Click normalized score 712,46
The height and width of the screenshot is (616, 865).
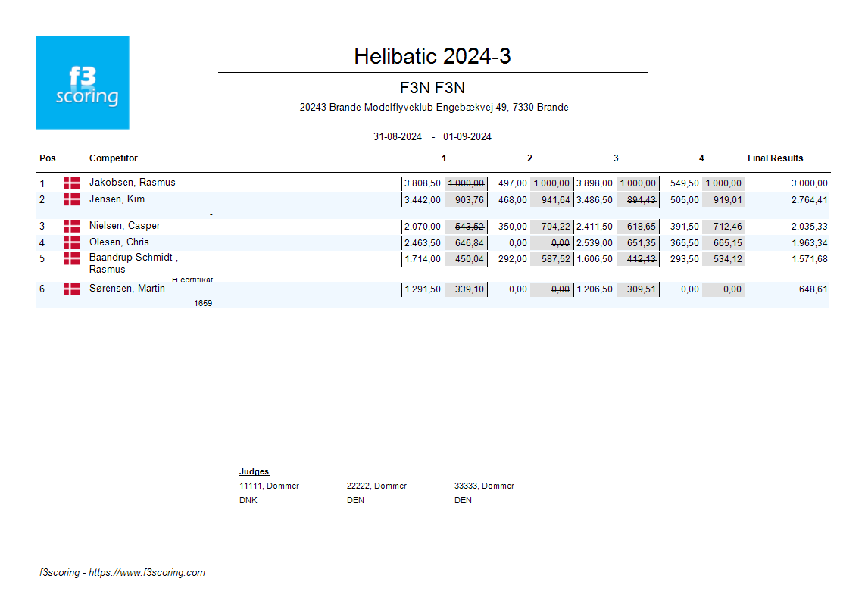tap(728, 227)
